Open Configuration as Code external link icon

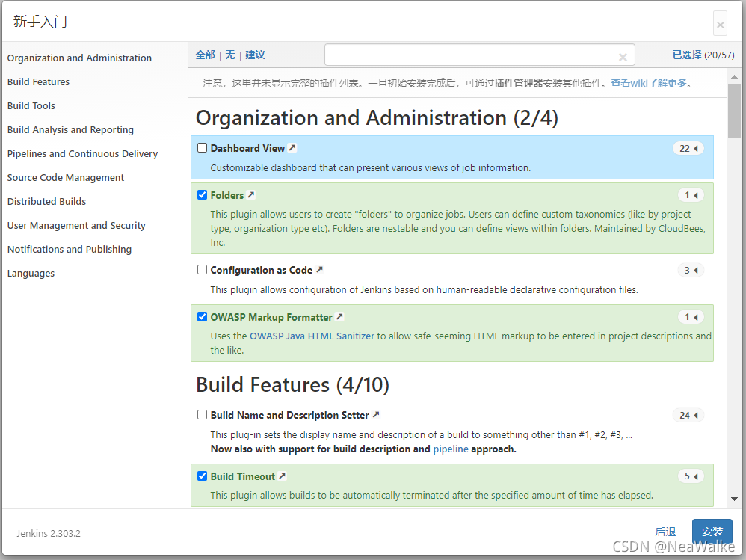(320, 270)
